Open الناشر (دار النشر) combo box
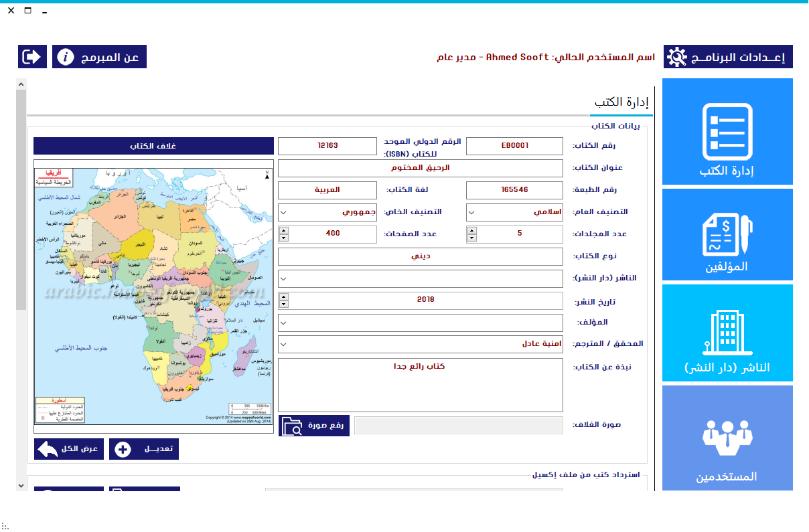Image resolution: width=809 pixels, height=532 pixels. pyautogui.click(x=421, y=278)
